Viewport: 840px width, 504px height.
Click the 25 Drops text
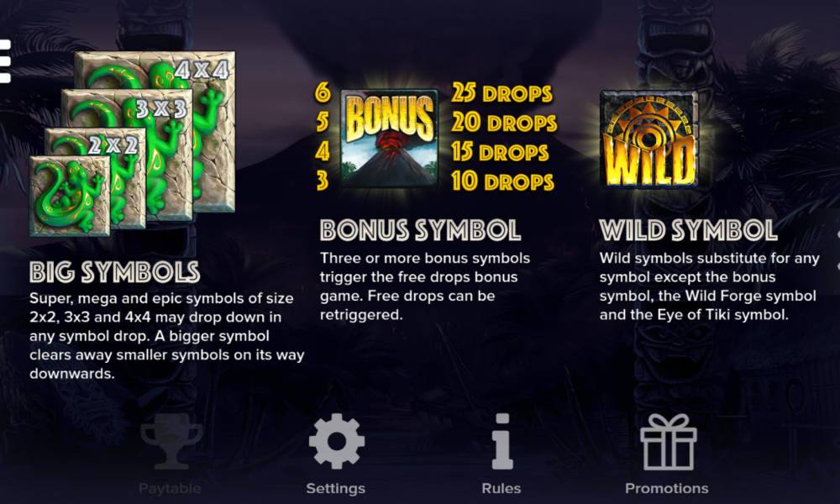point(501,92)
